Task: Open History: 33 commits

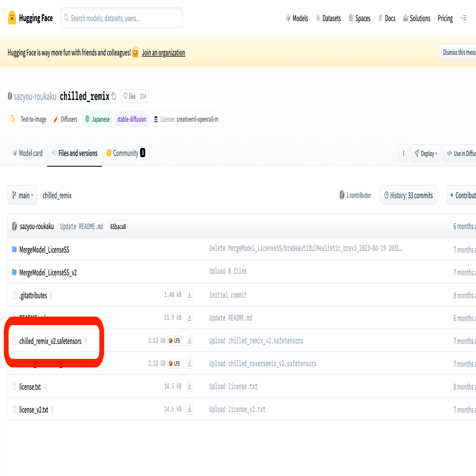Action: pyautogui.click(x=408, y=195)
